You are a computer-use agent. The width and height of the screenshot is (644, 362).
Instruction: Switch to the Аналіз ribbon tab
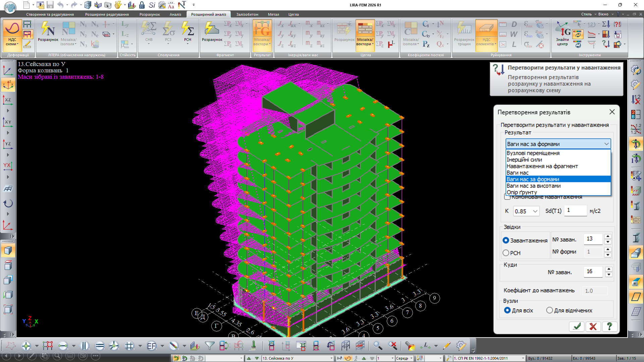[175, 14]
